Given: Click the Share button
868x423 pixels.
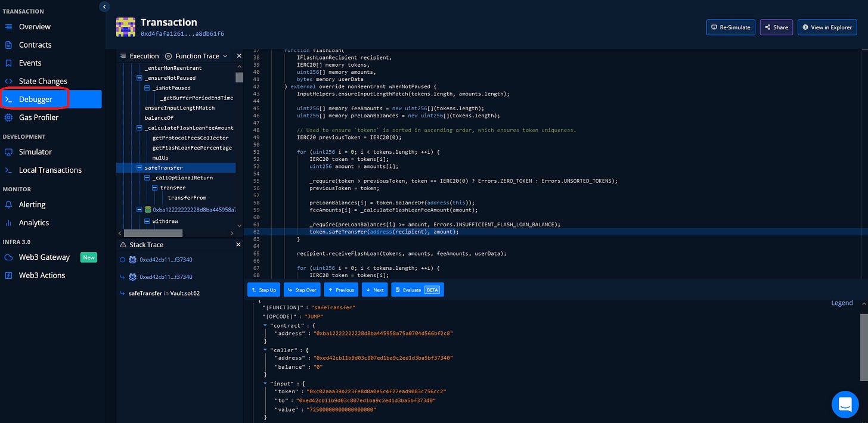Looking at the screenshot, I should click(776, 27).
